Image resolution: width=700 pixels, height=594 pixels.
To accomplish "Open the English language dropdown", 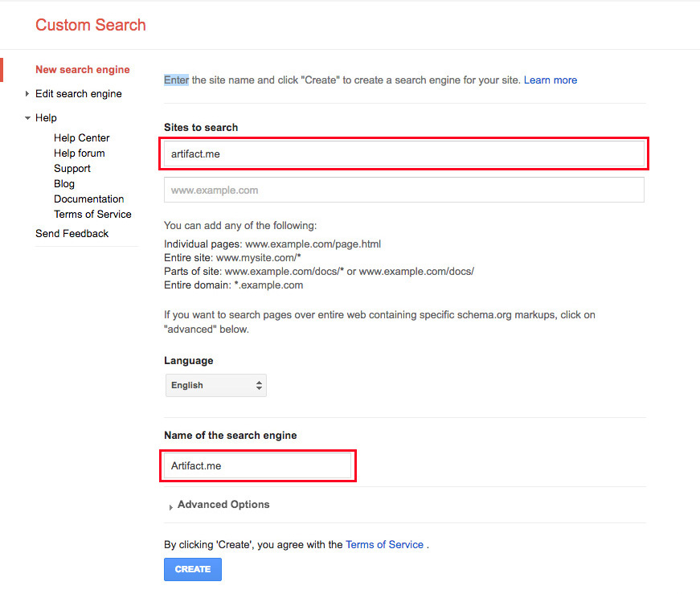I will (216, 385).
